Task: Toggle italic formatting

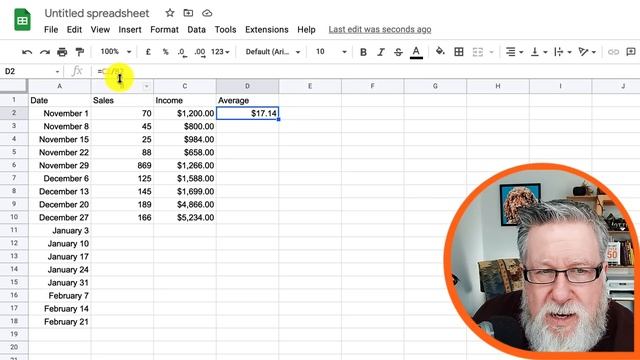Action: pos(380,52)
